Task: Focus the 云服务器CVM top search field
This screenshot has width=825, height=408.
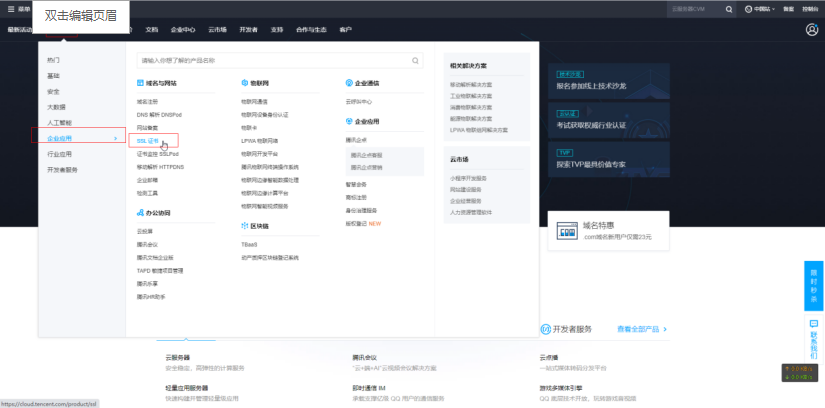Action: [x=695, y=9]
